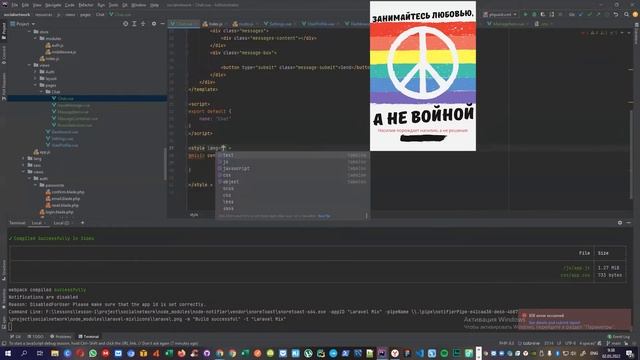This screenshot has width=640, height=360.
Task: Expand the lang folder
Action: point(24,158)
